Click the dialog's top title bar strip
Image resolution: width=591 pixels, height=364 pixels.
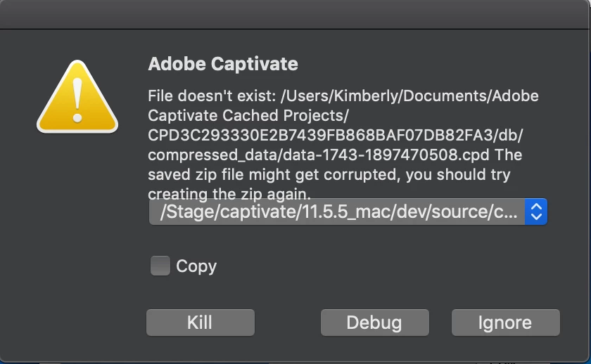[x=295, y=14]
